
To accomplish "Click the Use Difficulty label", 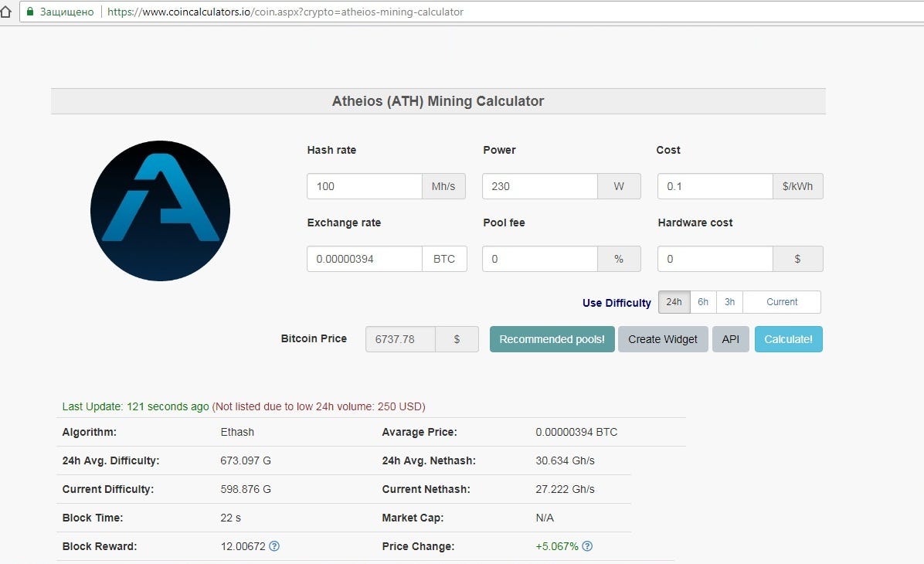I will 617,303.
